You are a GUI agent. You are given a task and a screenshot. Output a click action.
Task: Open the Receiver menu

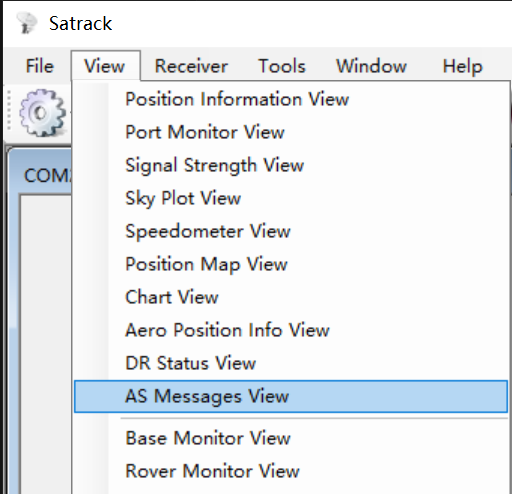coord(191,66)
